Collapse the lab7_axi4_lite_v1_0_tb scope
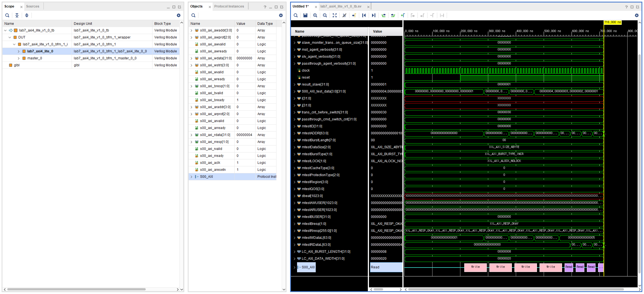The image size is (644, 294). [x=5, y=30]
